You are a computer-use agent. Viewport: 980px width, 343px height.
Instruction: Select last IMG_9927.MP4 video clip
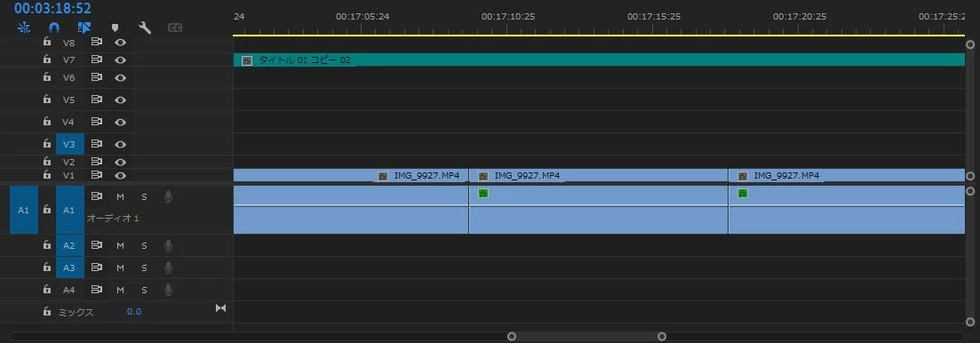847,176
